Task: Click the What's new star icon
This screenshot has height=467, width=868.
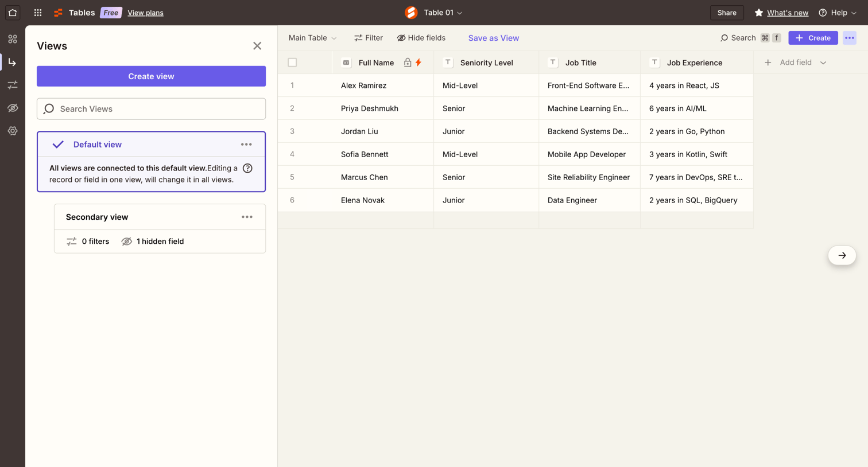Action: [x=758, y=13]
